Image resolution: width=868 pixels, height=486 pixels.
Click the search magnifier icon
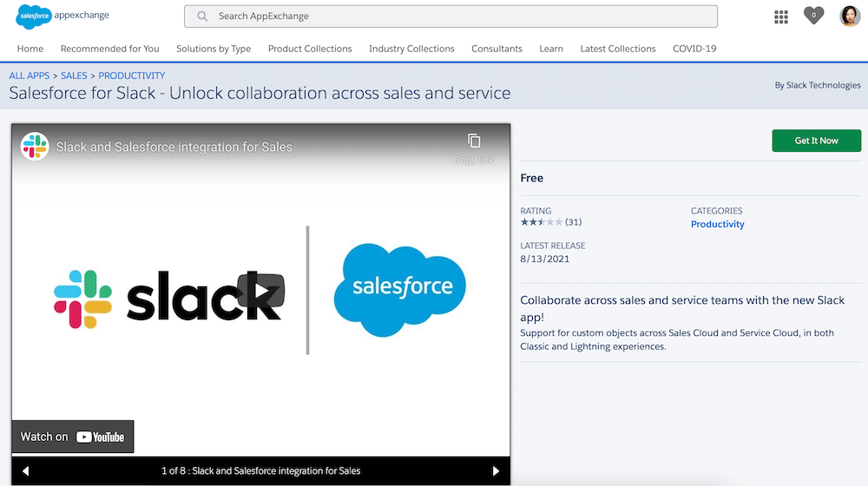tap(202, 16)
